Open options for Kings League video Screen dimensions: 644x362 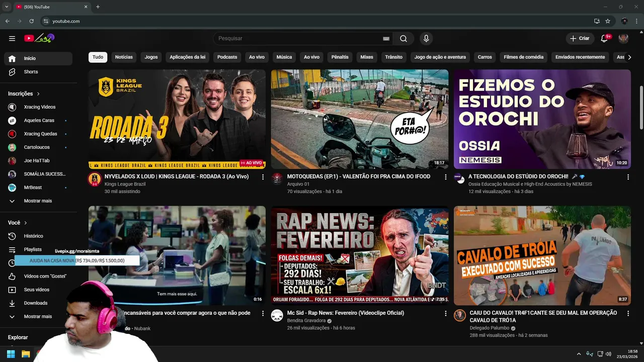(263, 177)
